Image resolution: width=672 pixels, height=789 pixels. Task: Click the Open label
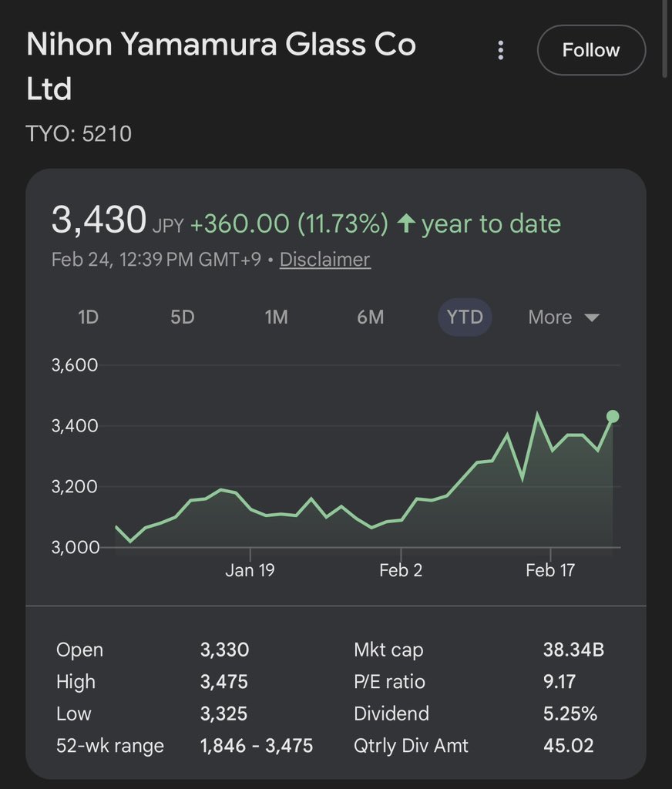(x=79, y=650)
